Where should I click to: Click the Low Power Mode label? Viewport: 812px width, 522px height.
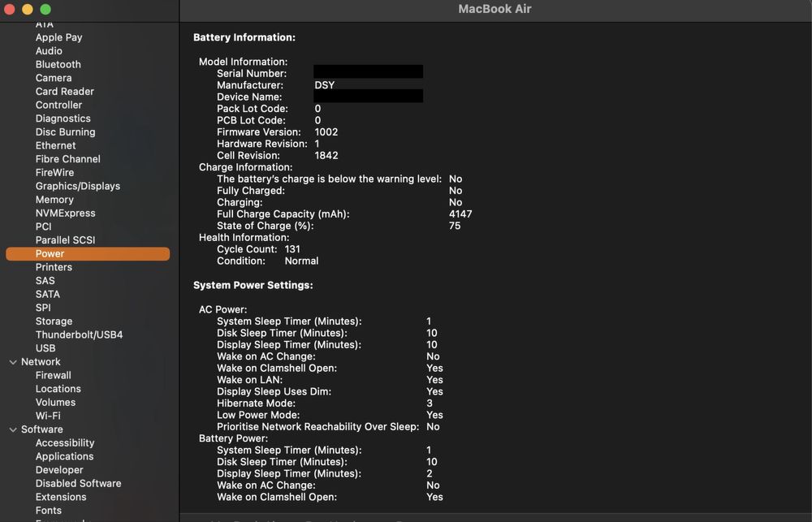[258, 416]
